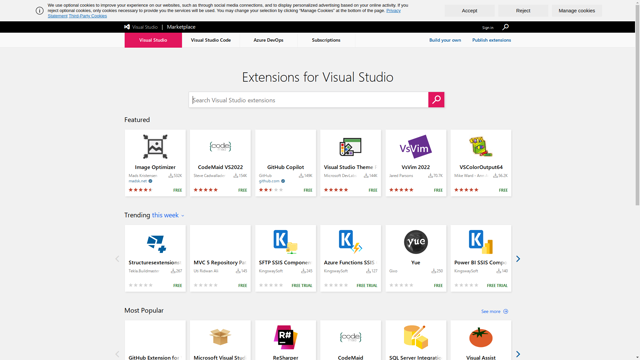
Task: Click FREE TRIAL label on SFTP SSIS card
Action: (x=302, y=285)
